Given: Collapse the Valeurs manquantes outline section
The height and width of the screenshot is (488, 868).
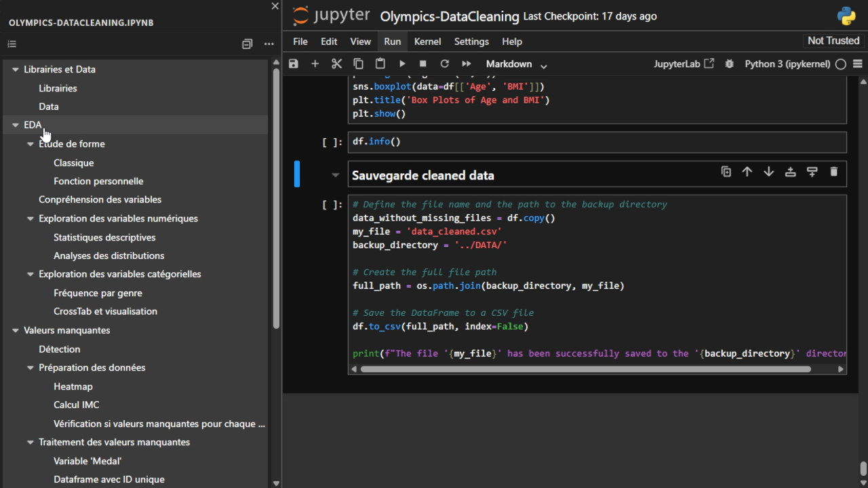Looking at the screenshot, I should tap(16, 331).
